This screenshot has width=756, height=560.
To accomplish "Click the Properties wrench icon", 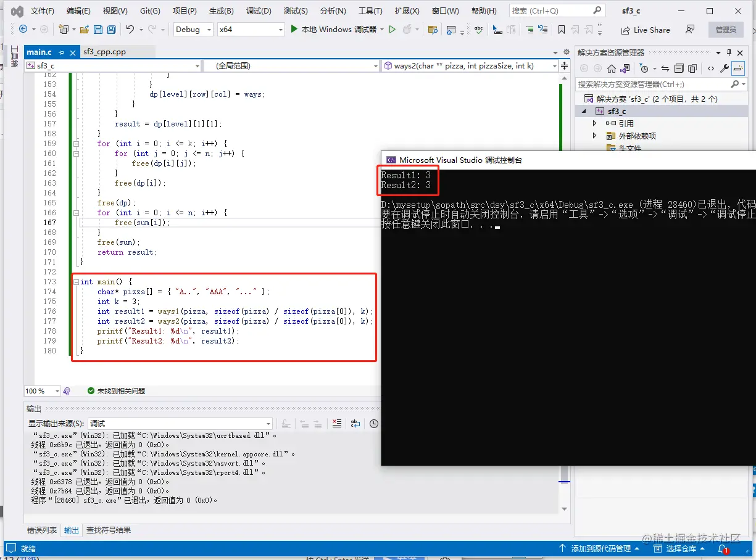I will click(725, 68).
